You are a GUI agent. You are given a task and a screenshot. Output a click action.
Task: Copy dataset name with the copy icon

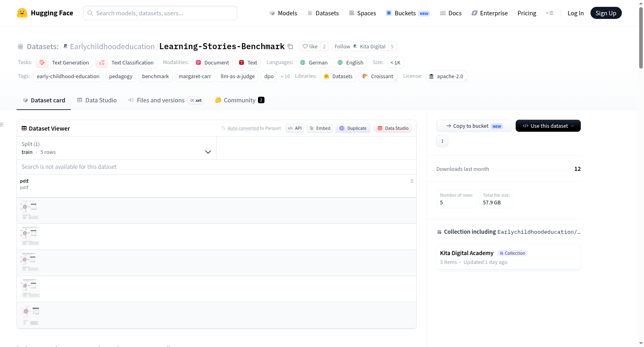pyautogui.click(x=290, y=46)
